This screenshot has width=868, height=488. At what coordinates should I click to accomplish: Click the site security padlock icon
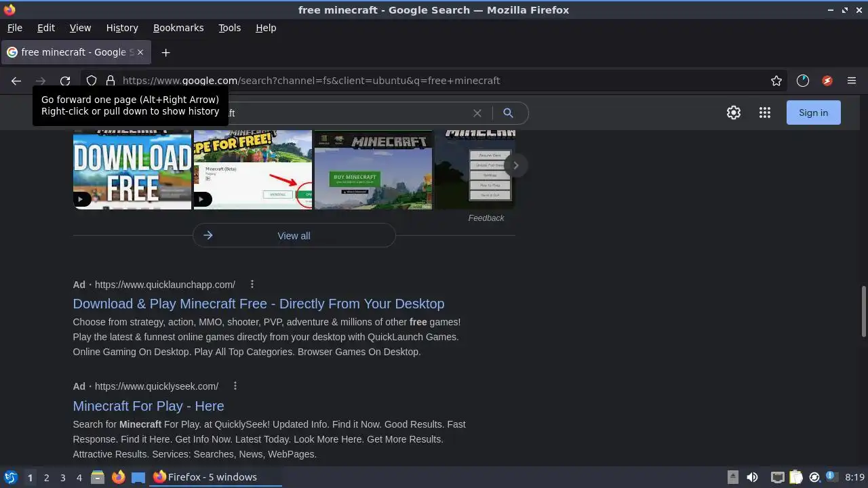click(111, 81)
